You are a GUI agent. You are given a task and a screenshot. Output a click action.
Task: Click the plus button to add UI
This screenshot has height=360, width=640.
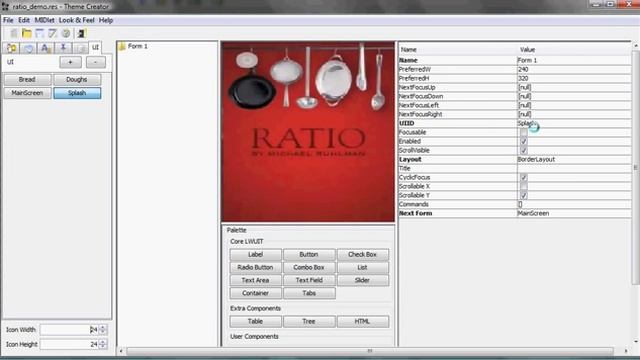pyautogui.click(x=70, y=62)
